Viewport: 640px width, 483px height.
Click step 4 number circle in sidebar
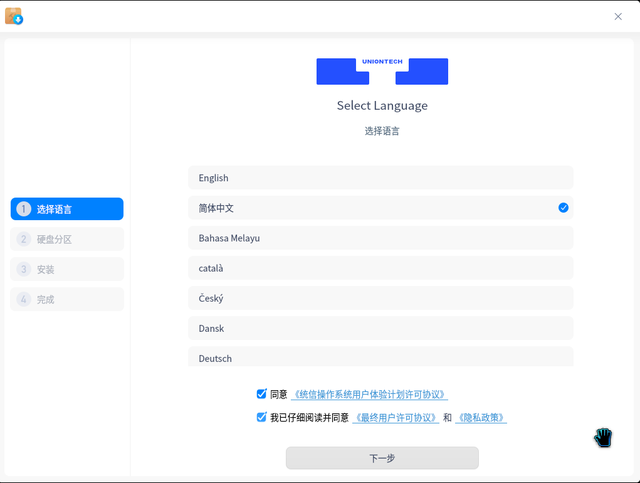(x=24, y=299)
